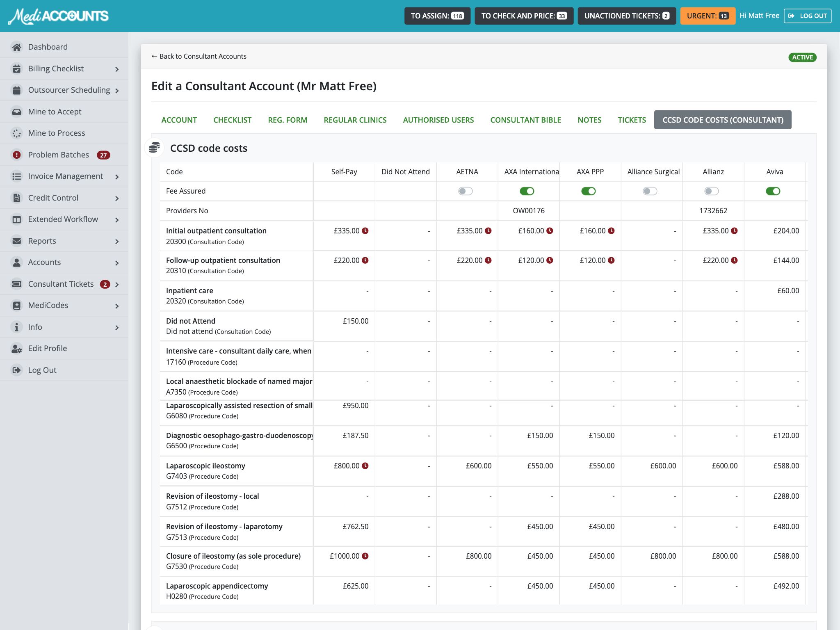840x630 pixels.
Task: Click clock icon beside Self-Pay £335.00
Action: pos(365,231)
